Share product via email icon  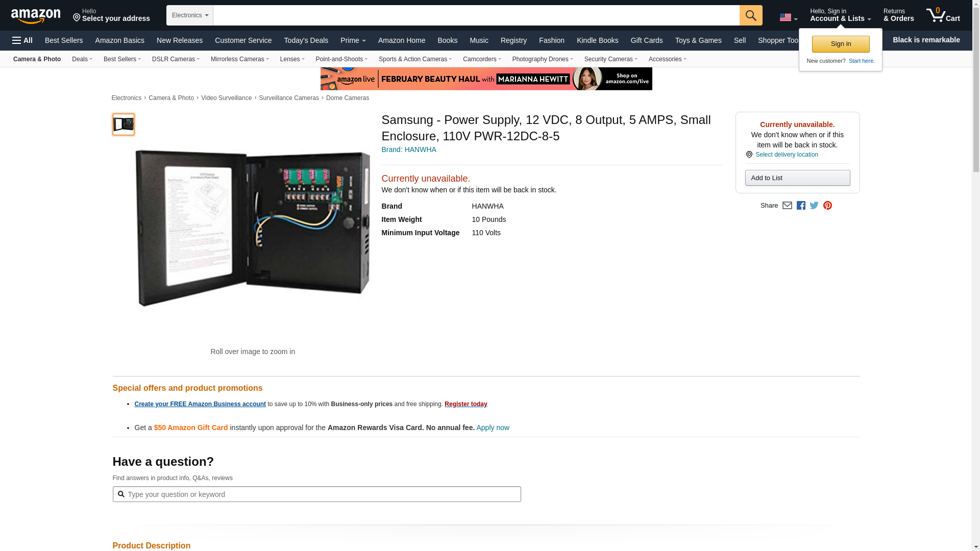(787, 206)
